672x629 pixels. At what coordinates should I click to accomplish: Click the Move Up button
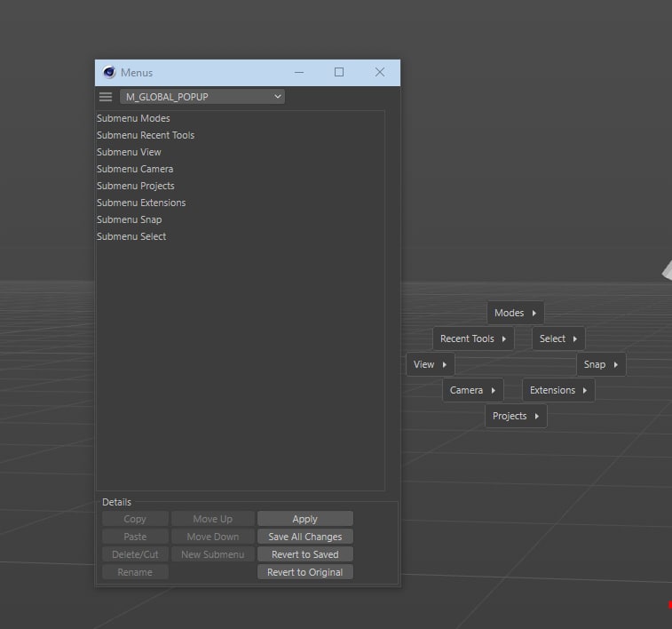coord(213,519)
